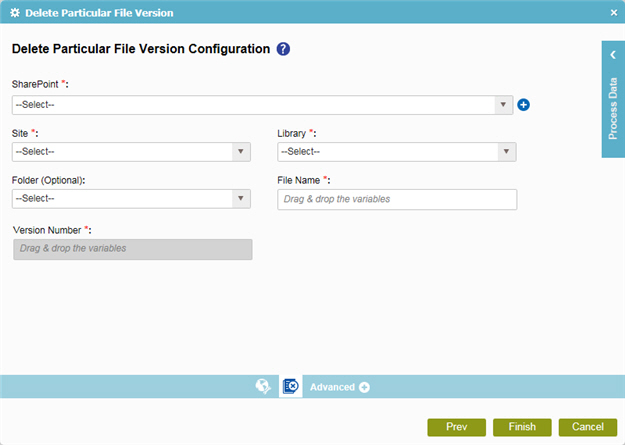Open the help question mark icon

(x=283, y=49)
